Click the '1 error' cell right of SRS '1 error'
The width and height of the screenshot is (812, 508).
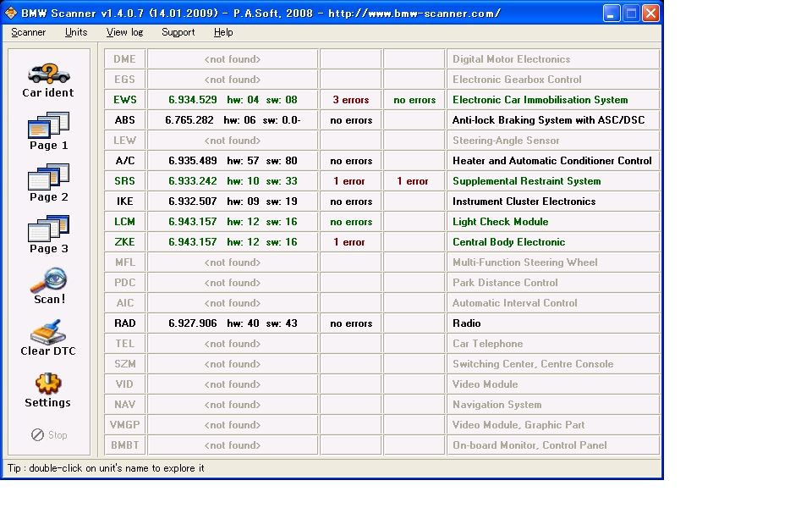click(x=414, y=181)
